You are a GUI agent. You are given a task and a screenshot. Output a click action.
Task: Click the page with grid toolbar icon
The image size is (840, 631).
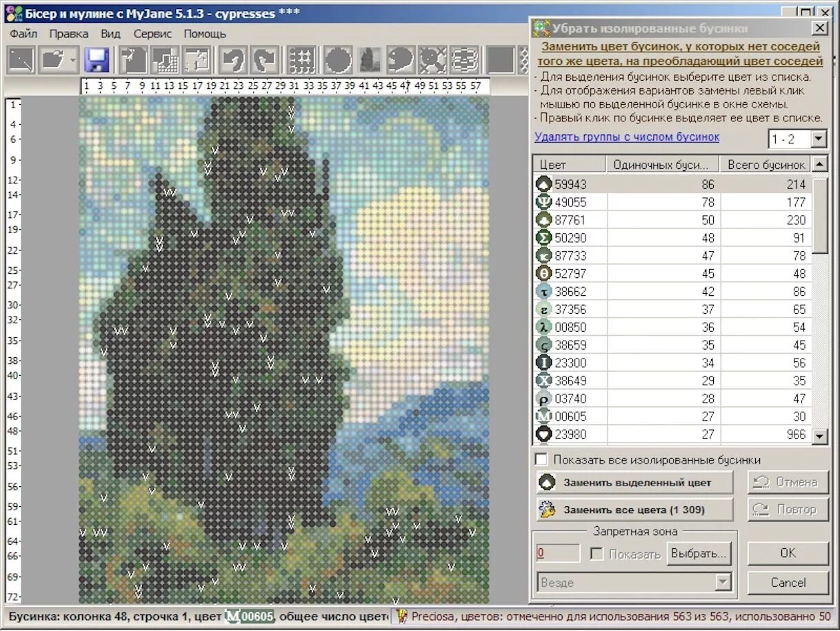click(166, 61)
